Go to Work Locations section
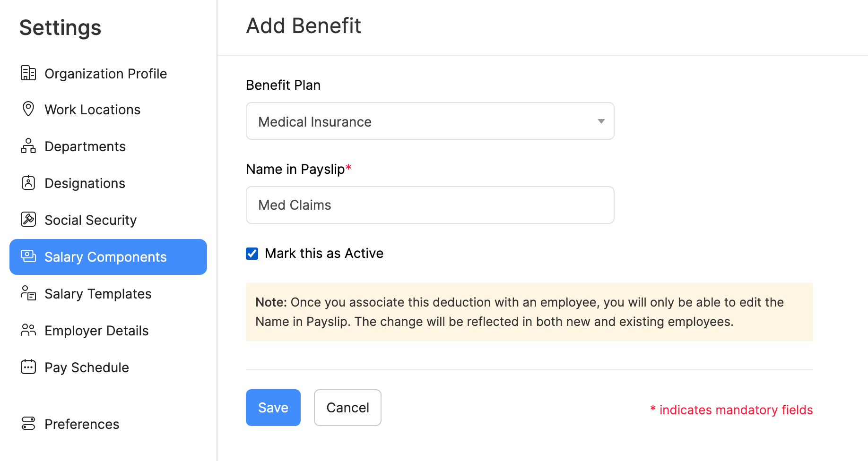The image size is (868, 461). [x=92, y=109]
